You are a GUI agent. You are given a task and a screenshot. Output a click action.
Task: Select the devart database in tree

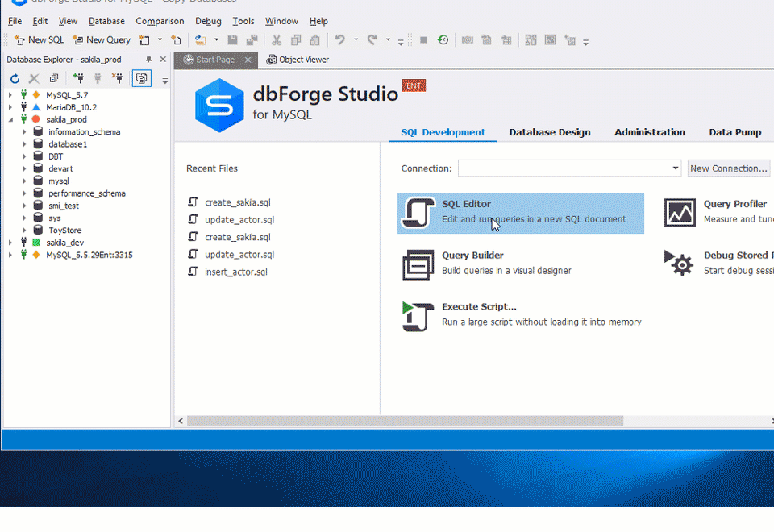[60, 168]
